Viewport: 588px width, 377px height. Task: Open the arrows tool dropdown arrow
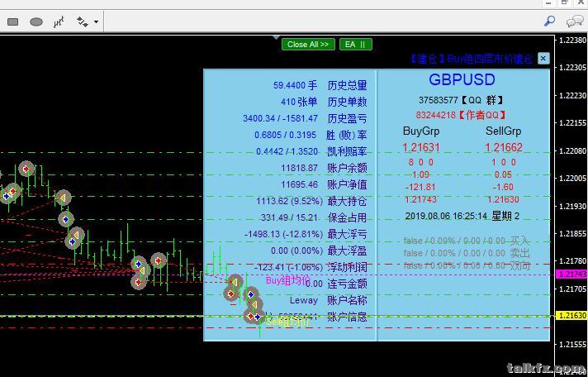pos(97,21)
